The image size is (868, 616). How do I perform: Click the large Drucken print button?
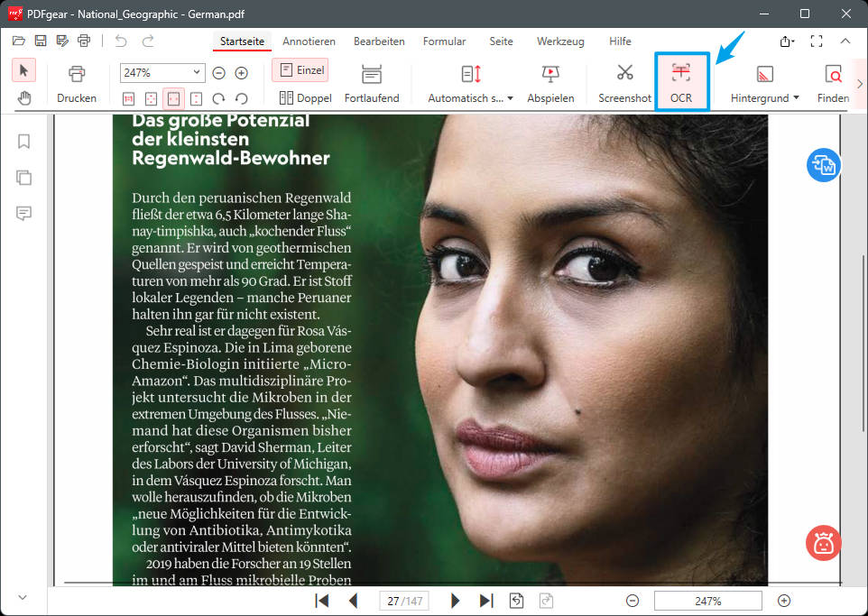[77, 84]
